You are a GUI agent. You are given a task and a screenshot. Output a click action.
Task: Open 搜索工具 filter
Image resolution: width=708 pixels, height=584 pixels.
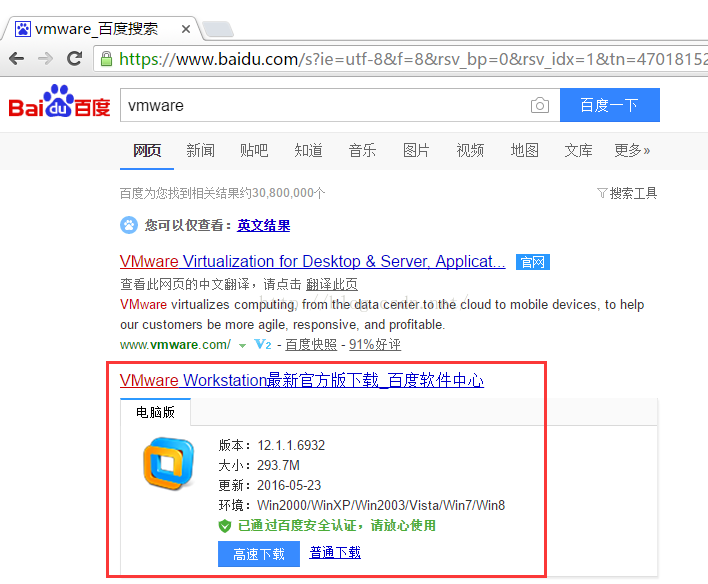(x=627, y=193)
